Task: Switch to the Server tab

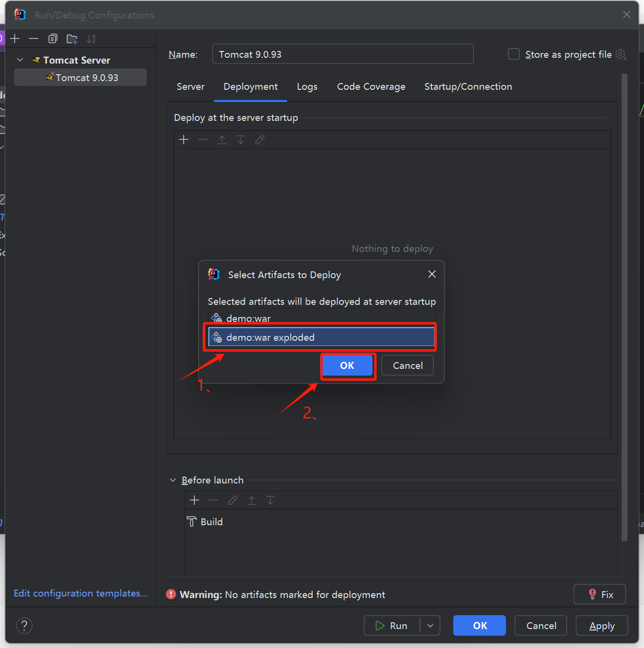Action: [190, 87]
